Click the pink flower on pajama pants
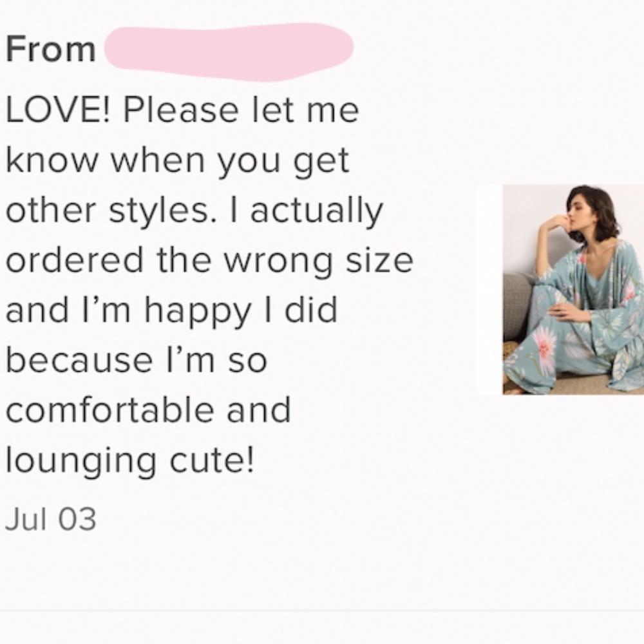 point(542,346)
